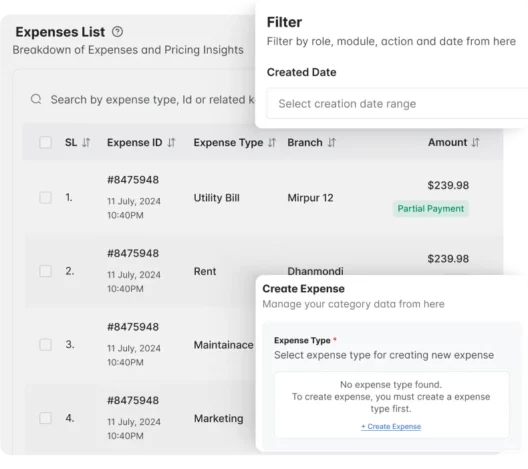Viewport: 528px width, 469px height.
Task: Click the + Create Expense link
Action: coord(391,427)
